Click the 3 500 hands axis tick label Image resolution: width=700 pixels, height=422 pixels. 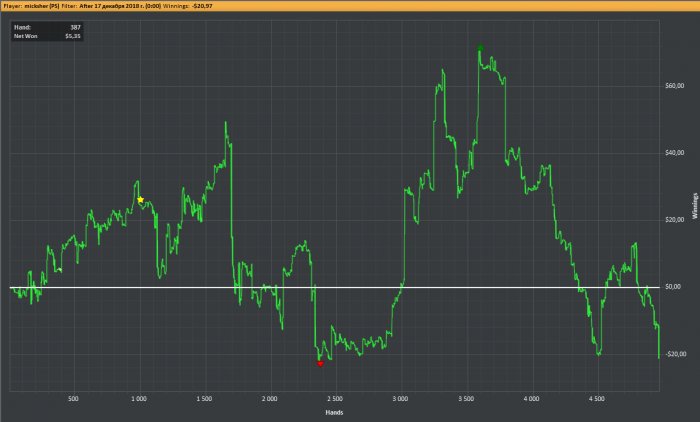click(x=466, y=399)
